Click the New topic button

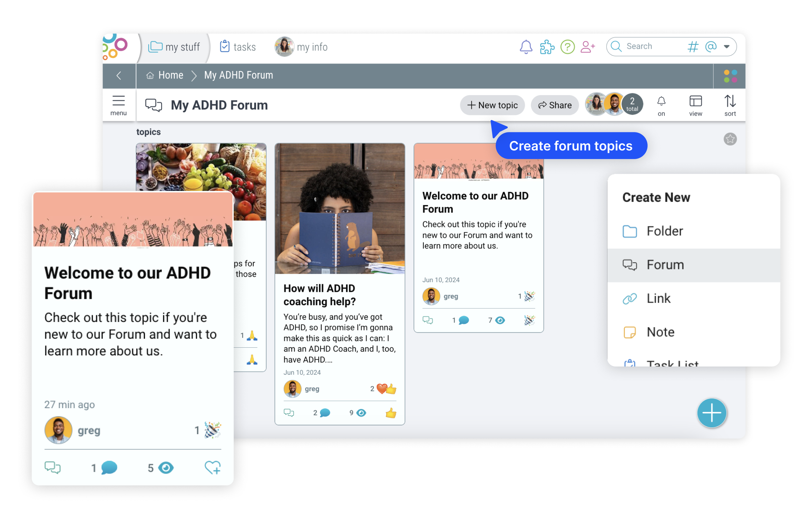point(492,105)
